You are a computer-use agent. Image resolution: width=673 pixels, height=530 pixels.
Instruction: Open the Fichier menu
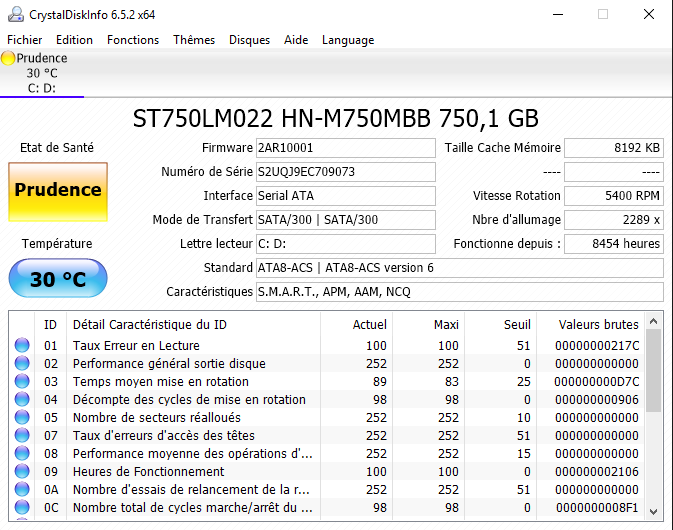tap(24, 40)
